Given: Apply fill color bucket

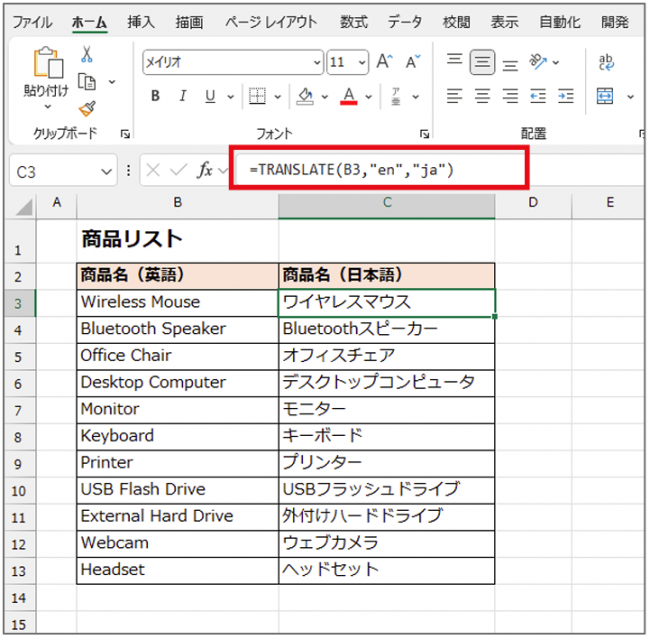Looking at the screenshot, I should pyautogui.click(x=305, y=96).
